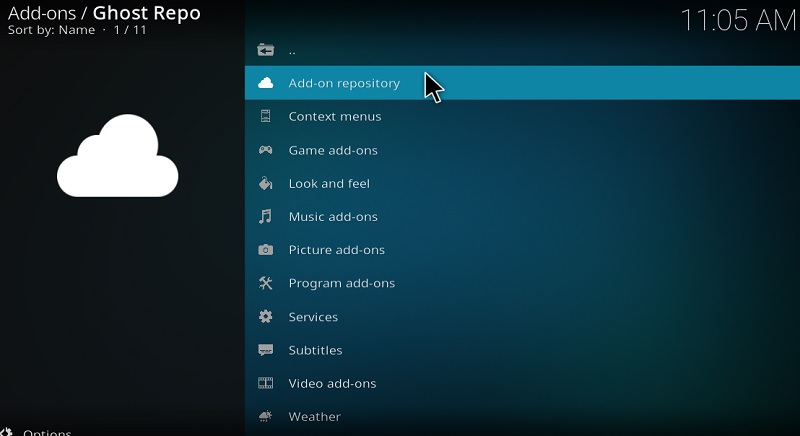Click the cloud icon beside Add-on repository
This screenshot has height=436, width=800.
point(265,83)
